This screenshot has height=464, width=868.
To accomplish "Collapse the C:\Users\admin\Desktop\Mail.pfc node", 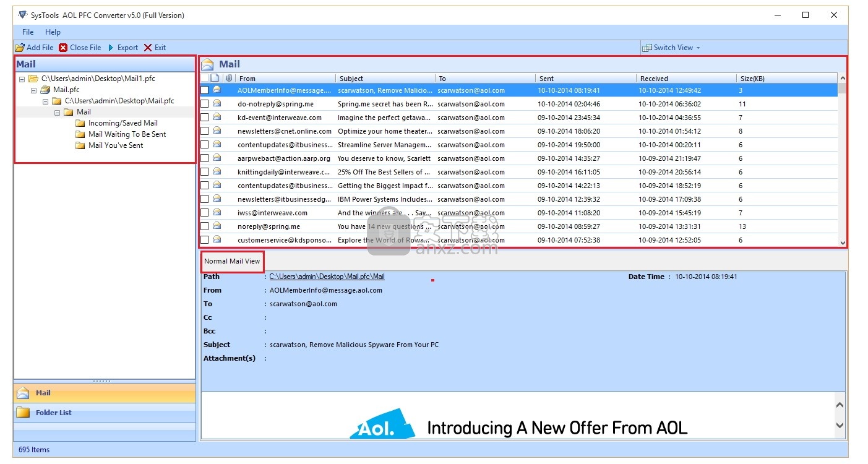I will coord(46,101).
